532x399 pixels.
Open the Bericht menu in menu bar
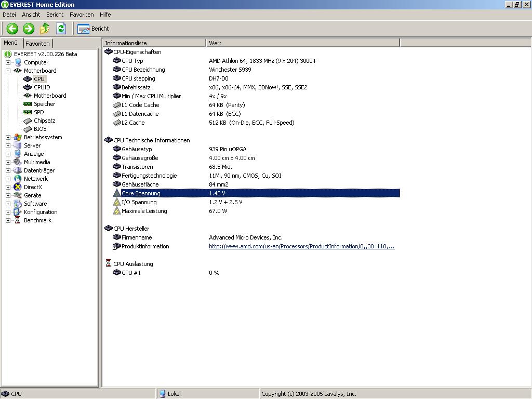(55, 15)
